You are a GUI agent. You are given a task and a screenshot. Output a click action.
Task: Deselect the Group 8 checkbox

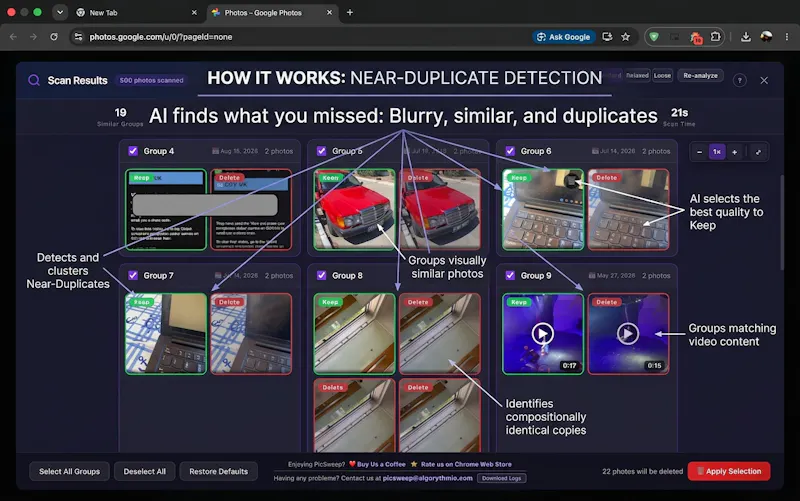(321, 275)
